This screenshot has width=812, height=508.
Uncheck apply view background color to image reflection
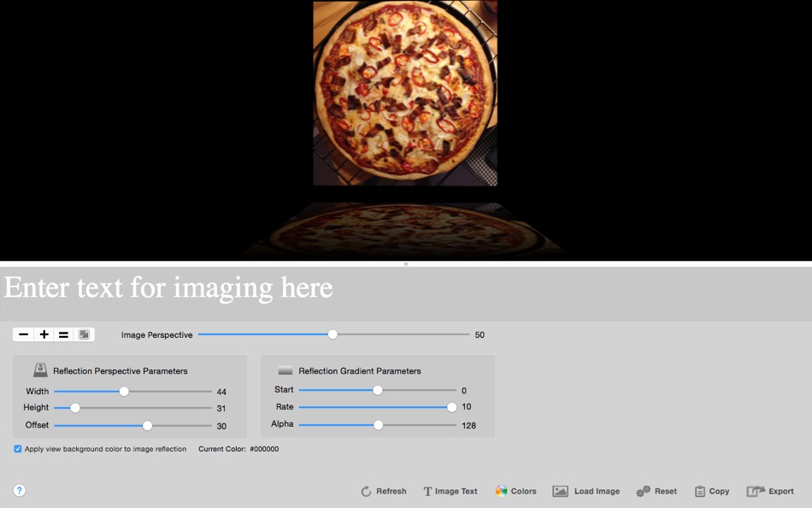tap(17, 448)
